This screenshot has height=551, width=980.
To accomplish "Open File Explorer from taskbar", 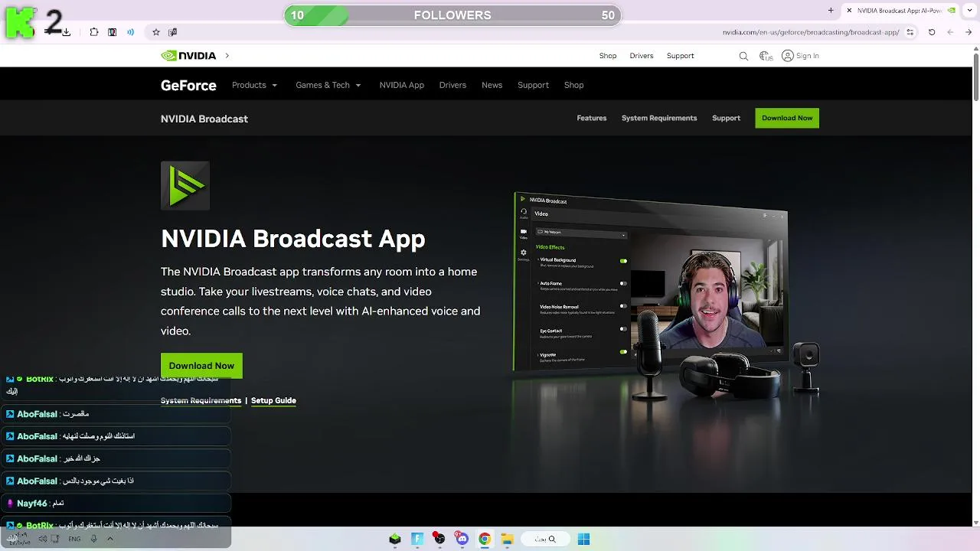I will pos(507,539).
